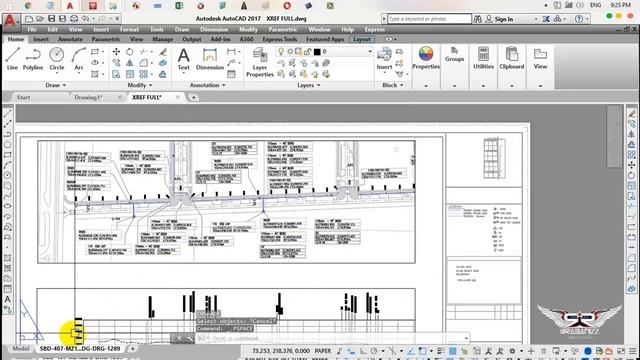The width and height of the screenshot is (640, 360).
Task: Toggle Clean Screen in the status bar
Action: coord(621,351)
